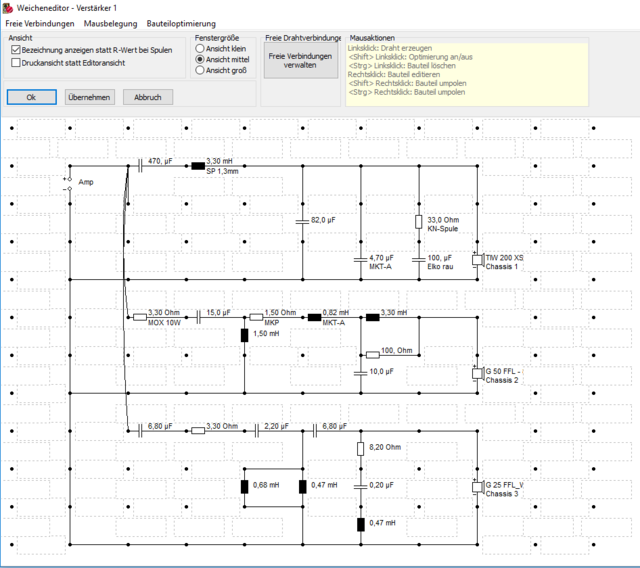Screen dimensions: 640x568
Task: Click the G 25 FFL chassis symbol
Action: pos(477,488)
